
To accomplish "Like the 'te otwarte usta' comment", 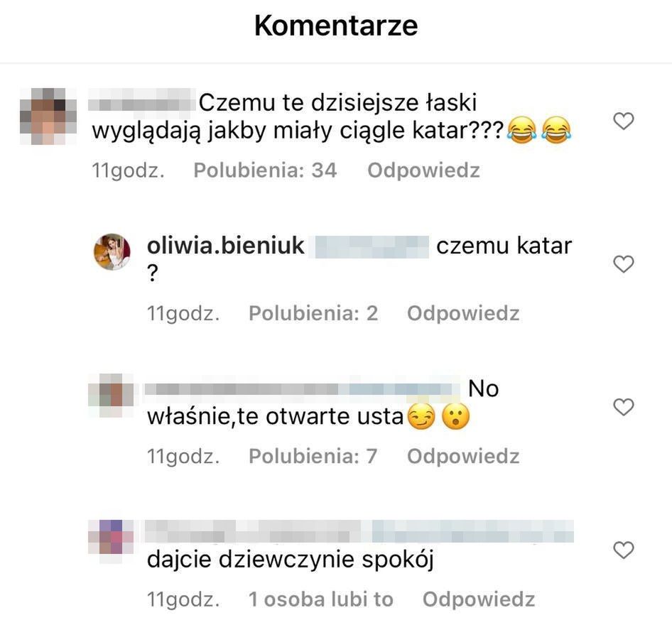I will [624, 407].
